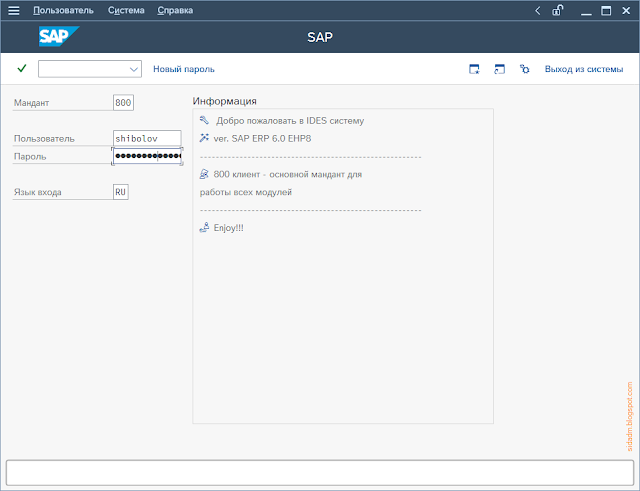
Task: Open the Система menu
Action: coord(126,11)
